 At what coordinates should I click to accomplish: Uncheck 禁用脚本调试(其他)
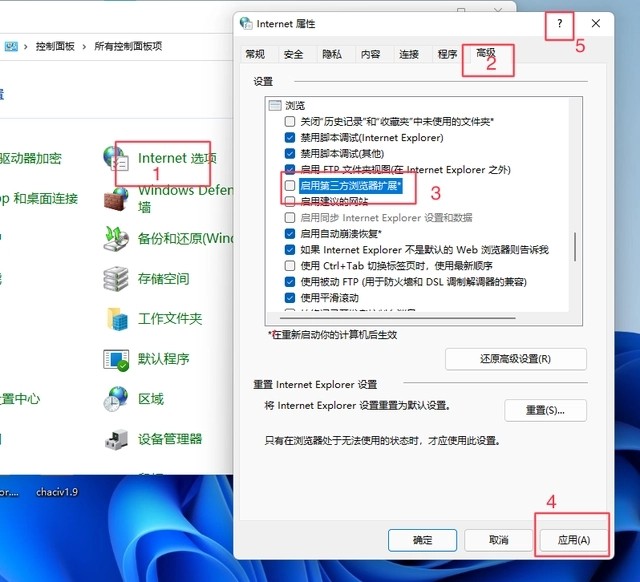290,153
